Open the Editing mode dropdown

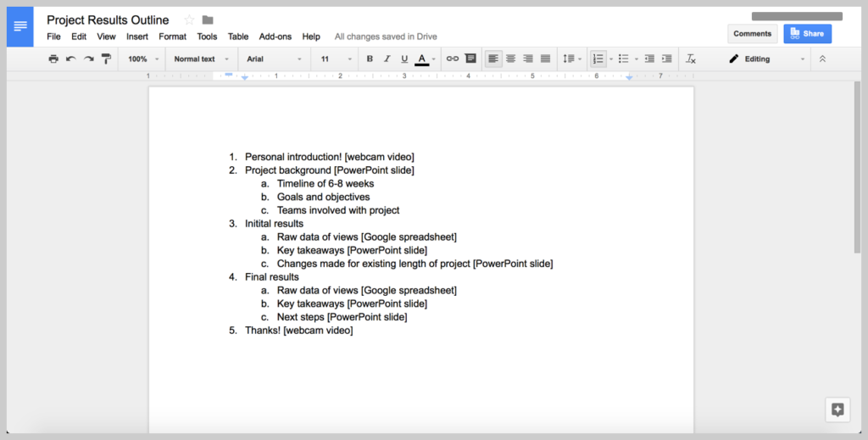coord(766,58)
